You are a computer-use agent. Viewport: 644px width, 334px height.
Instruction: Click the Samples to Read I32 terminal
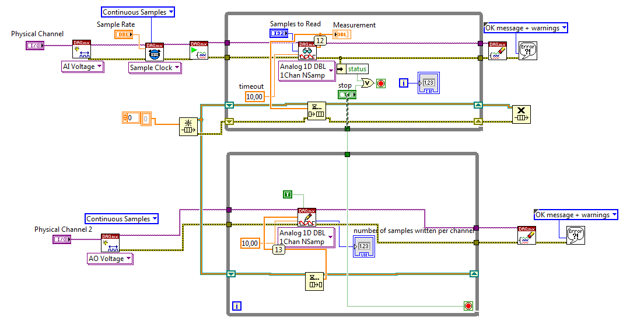[x=279, y=33]
